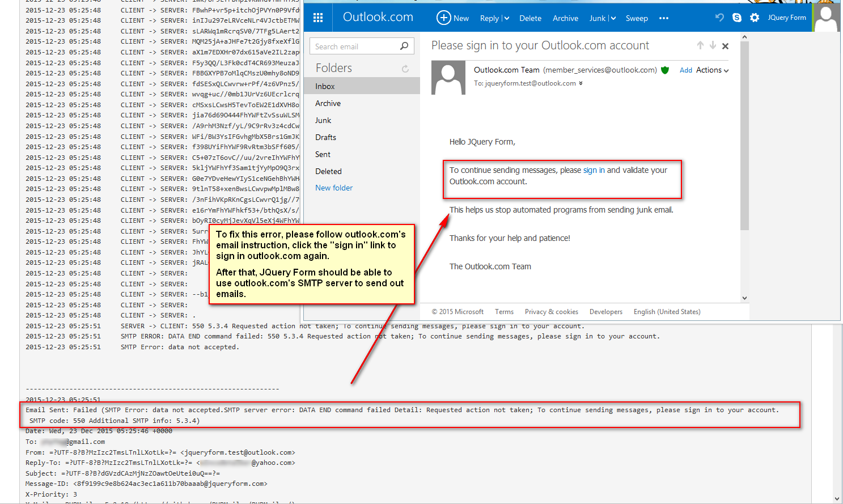
Task: Click the Outlook.com Team sender name
Action: click(x=507, y=70)
